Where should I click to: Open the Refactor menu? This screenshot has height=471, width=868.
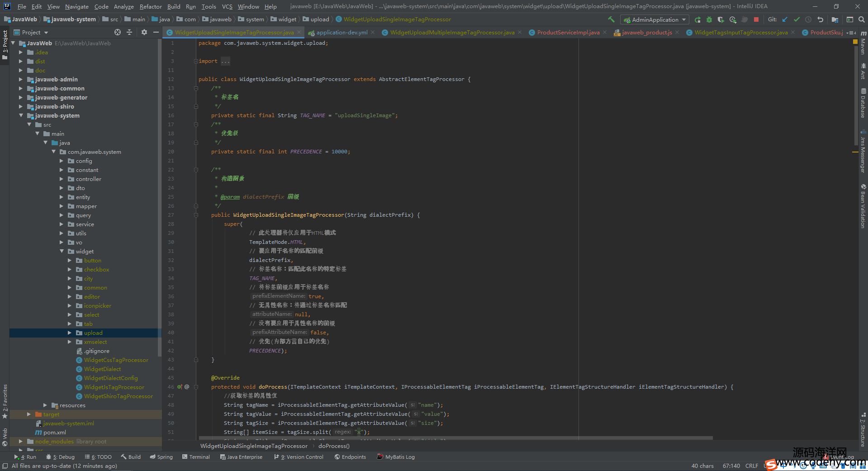tap(151, 6)
